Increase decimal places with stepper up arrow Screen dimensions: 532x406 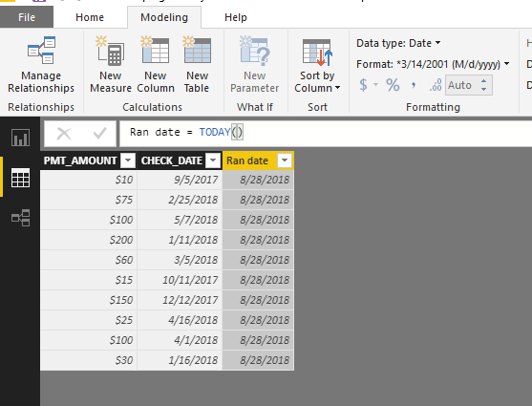click(x=484, y=81)
